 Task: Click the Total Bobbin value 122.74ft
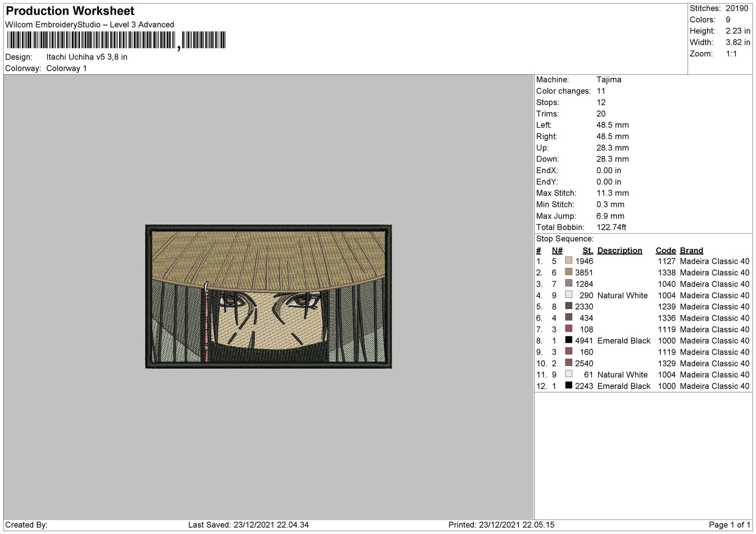pos(612,227)
